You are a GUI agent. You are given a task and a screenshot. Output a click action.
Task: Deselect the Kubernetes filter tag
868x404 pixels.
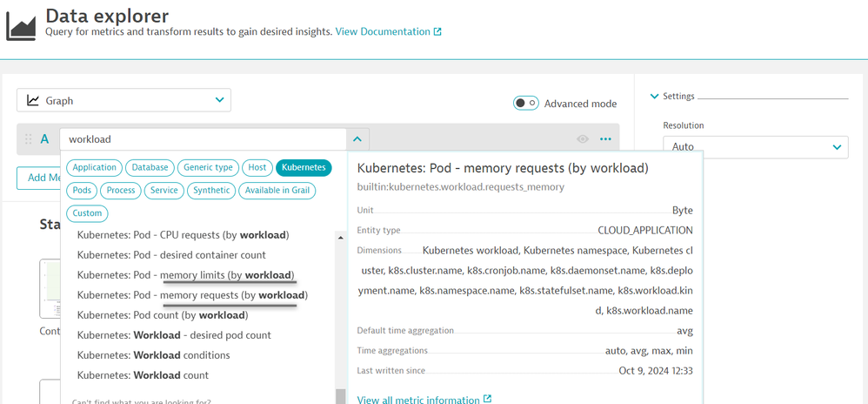(x=304, y=167)
